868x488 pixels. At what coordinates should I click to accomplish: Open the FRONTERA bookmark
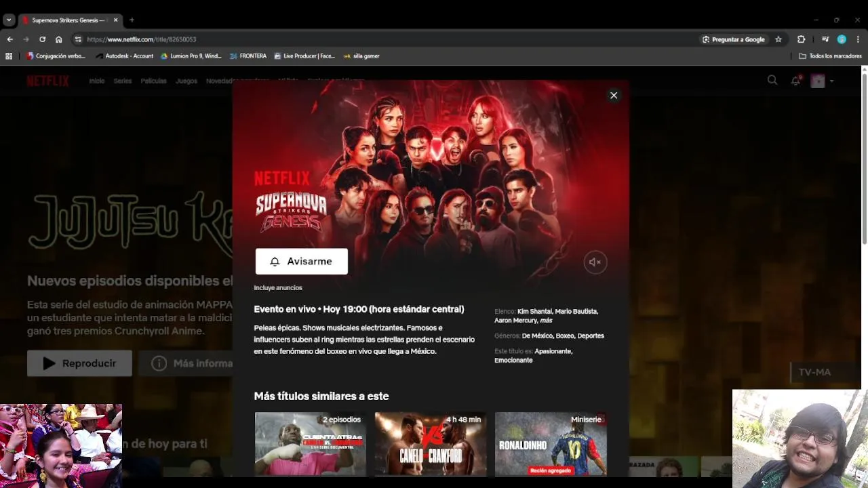248,56
